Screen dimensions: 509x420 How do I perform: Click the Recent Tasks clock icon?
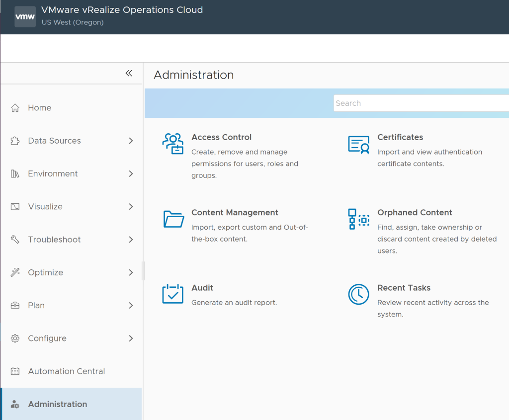pos(358,294)
